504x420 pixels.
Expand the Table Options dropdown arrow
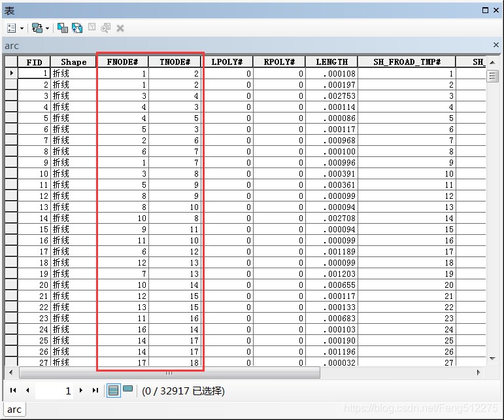point(22,28)
